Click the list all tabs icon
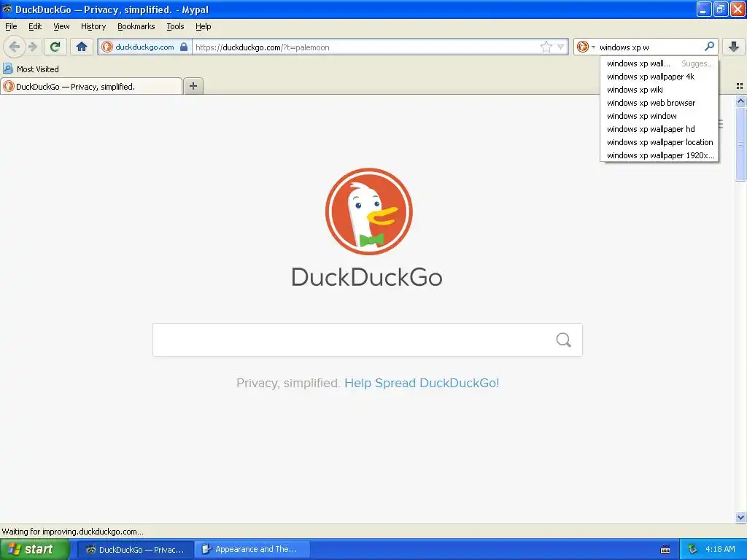747x560 pixels. (740, 86)
